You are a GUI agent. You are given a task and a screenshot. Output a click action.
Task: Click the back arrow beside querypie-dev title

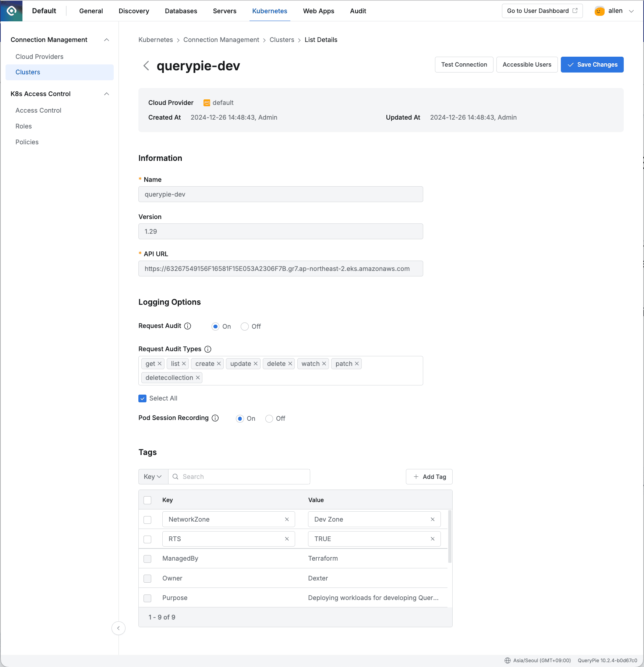coord(146,66)
